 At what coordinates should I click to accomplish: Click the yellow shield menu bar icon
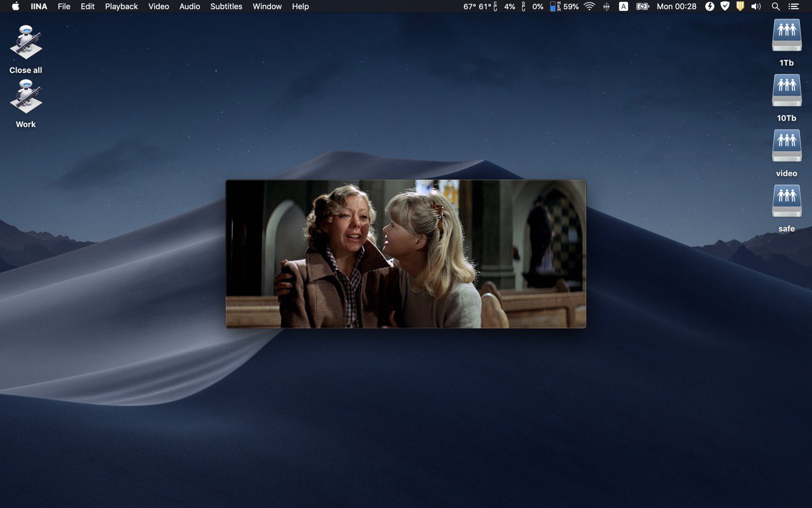(740, 6)
